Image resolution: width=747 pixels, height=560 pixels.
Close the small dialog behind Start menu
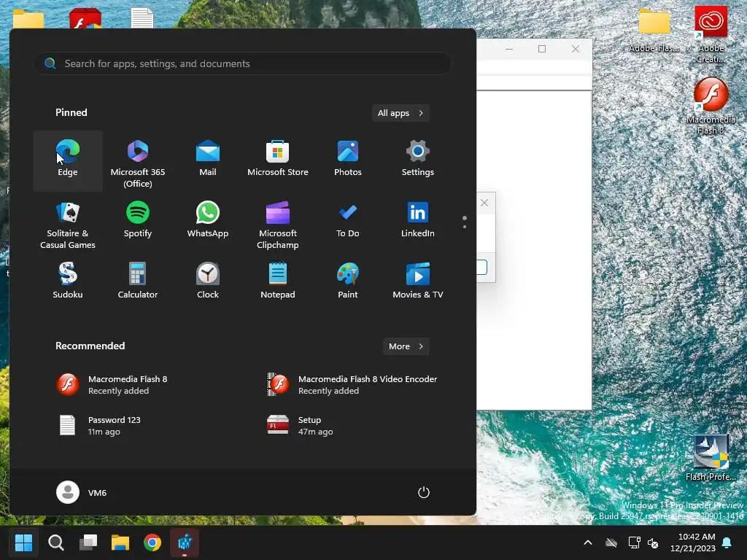[x=484, y=203]
